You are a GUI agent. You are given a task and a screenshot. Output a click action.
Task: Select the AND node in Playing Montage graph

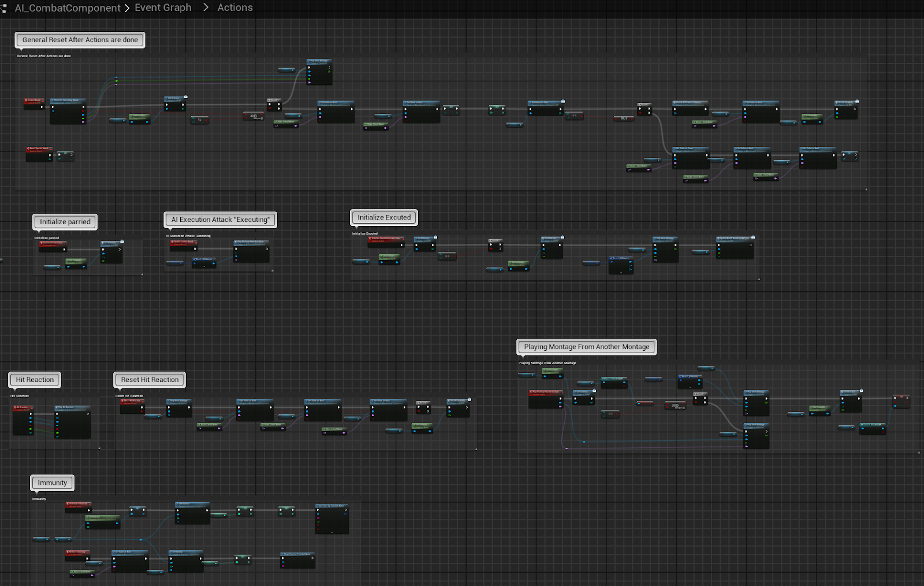[675, 406]
